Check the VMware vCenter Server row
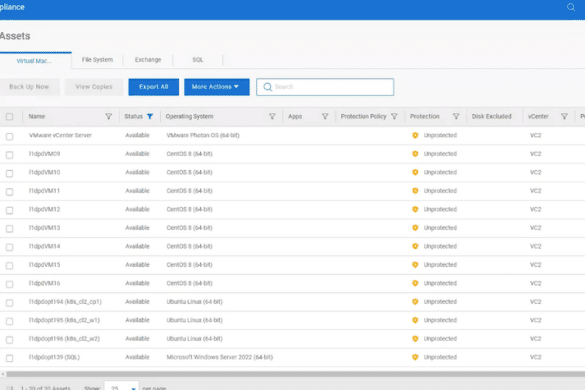585x390 pixels. point(10,136)
